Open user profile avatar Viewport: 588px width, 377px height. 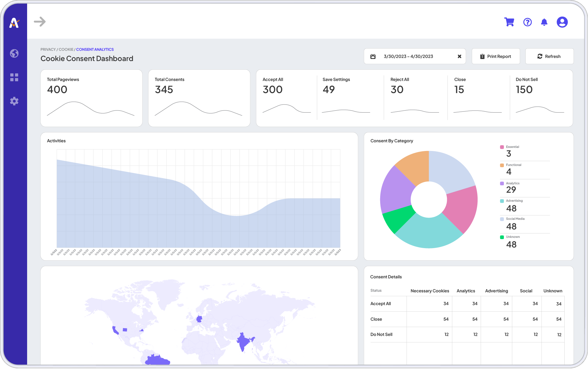562,22
